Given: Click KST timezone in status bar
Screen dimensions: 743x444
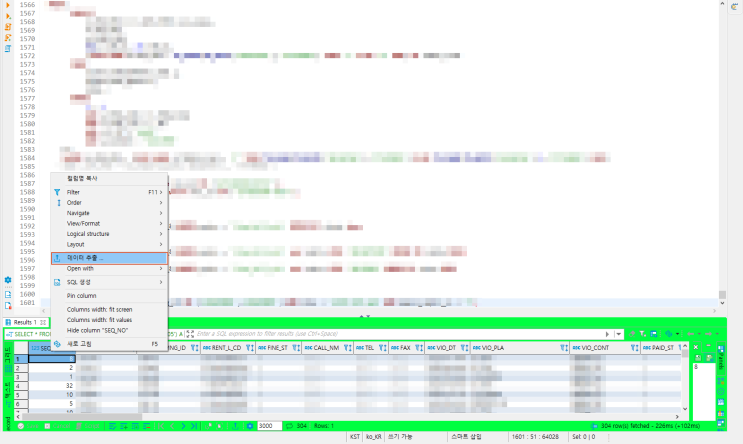Looking at the screenshot, I should point(355,437).
